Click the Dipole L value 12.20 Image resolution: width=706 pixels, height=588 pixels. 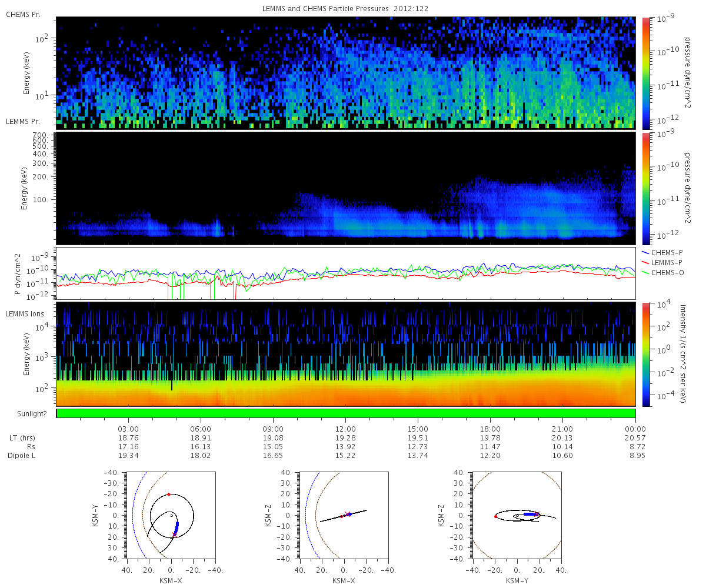click(x=490, y=456)
